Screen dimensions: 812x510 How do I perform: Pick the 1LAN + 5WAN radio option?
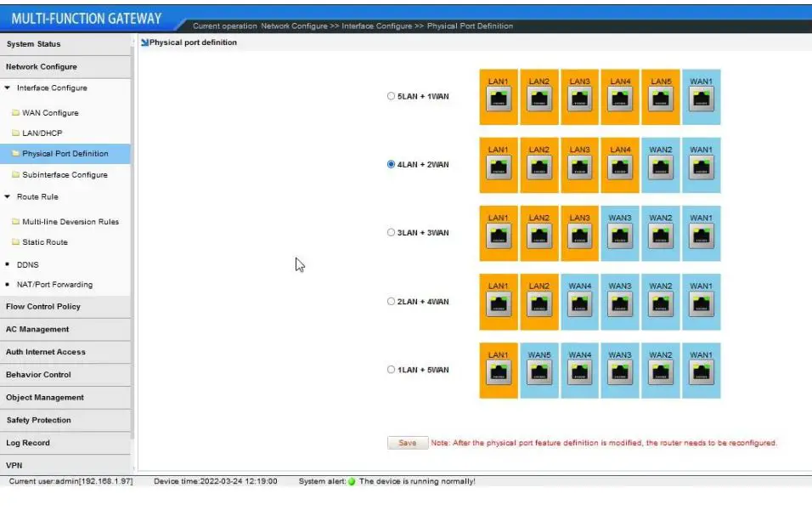tap(391, 370)
